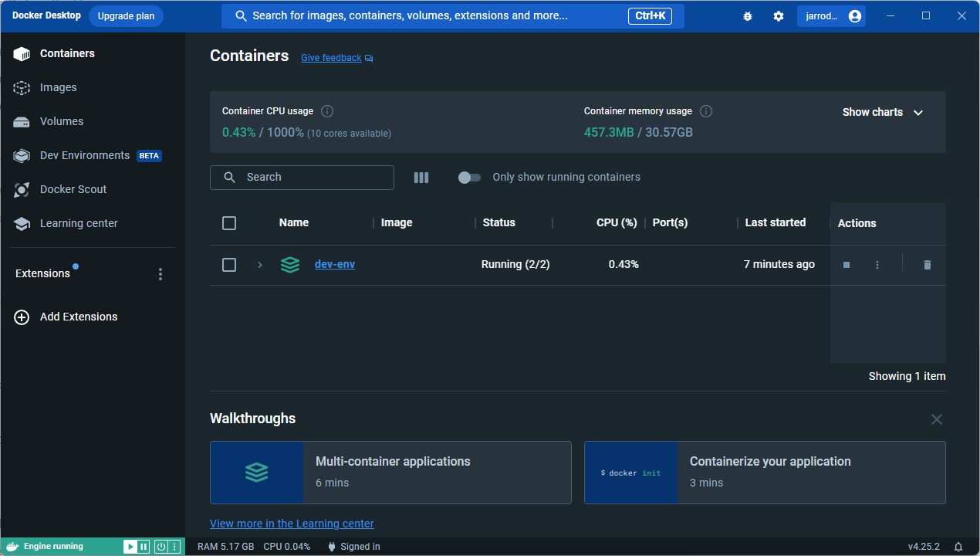Open the dev-env container link
Viewport: 980px width, 556px height.
coord(335,264)
